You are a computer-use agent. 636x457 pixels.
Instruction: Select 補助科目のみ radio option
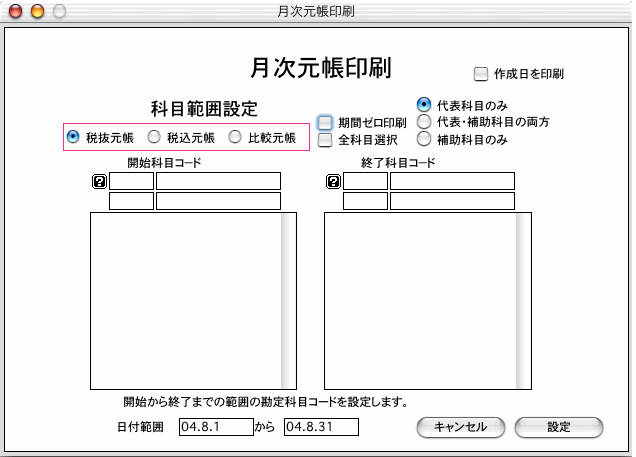424,140
